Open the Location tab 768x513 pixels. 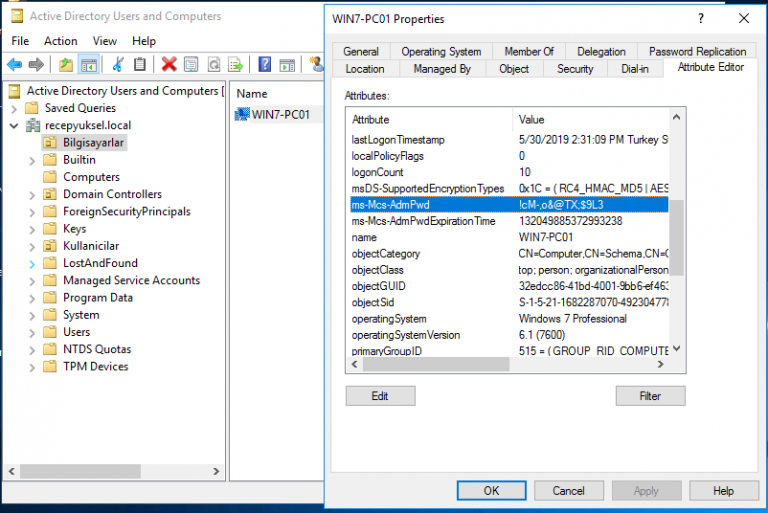(x=365, y=69)
